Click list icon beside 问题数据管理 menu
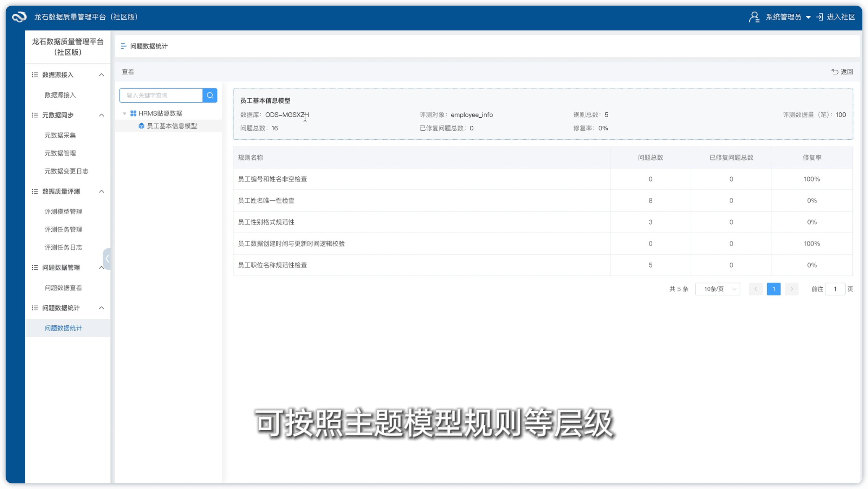The height and width of the screenshot is (489, 868). (34, 267)
